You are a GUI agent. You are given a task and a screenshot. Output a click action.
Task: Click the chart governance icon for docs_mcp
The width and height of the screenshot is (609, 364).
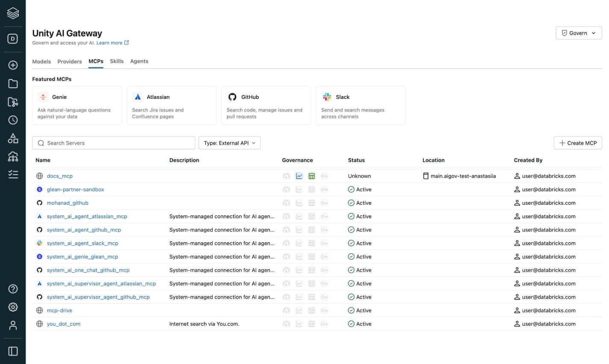click(299, 176)
